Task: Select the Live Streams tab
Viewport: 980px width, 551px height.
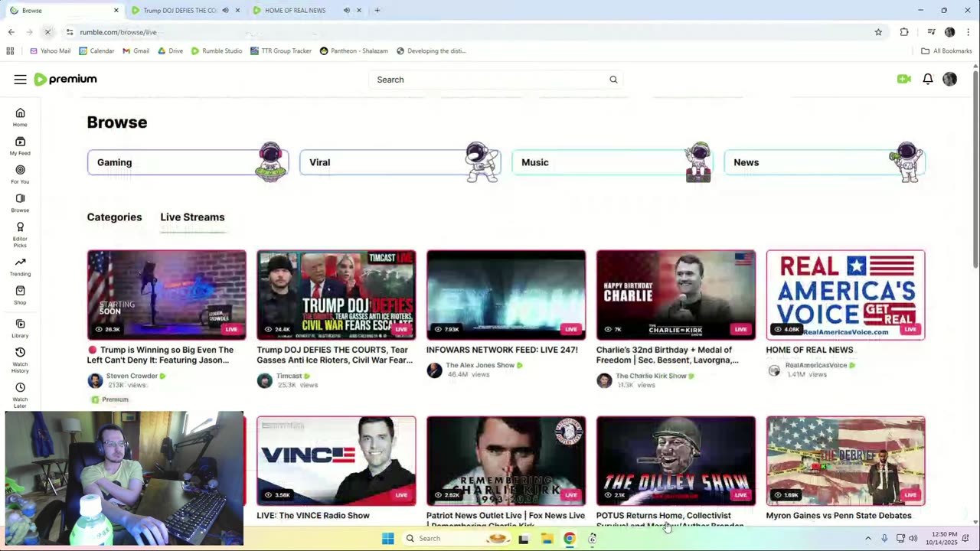Action: click(x=192, y=217)
